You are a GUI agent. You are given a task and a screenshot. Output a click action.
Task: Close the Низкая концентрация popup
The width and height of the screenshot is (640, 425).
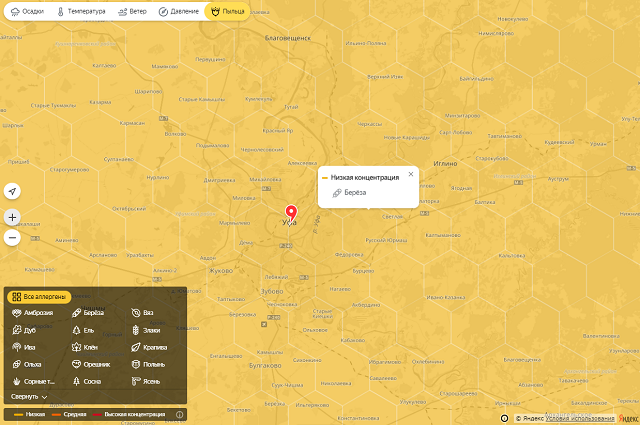410,174
